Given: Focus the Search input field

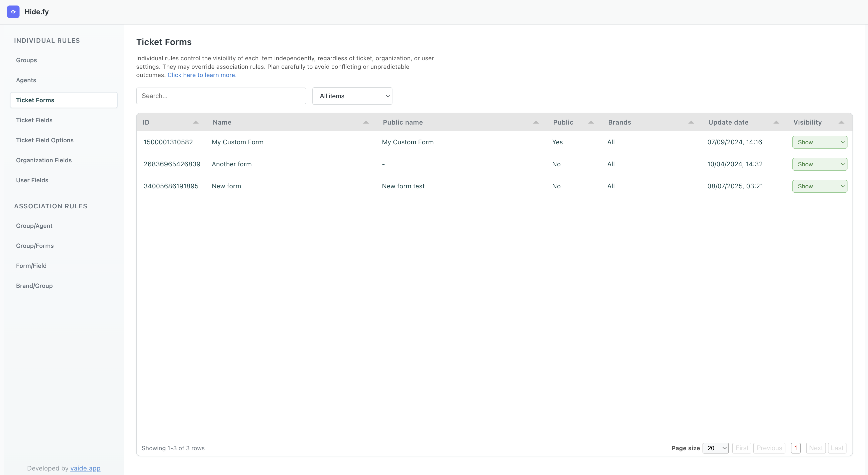Looking at the screenshot, I should (221, 96).
